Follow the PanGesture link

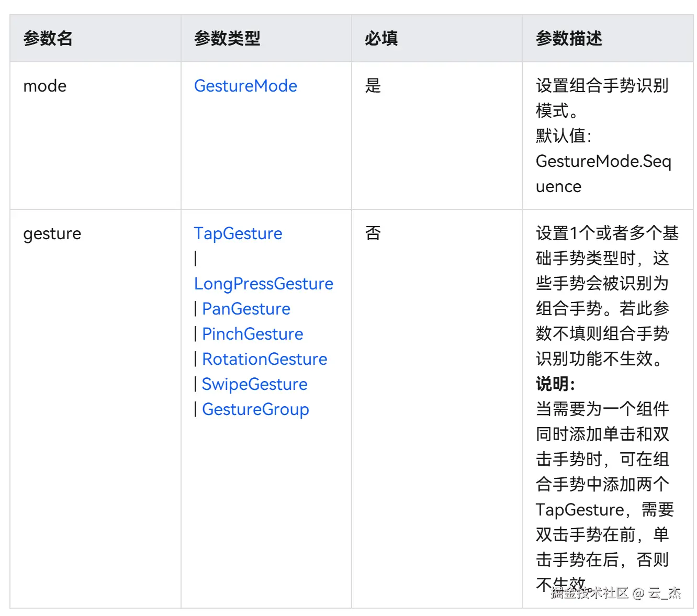pos(246,309)
